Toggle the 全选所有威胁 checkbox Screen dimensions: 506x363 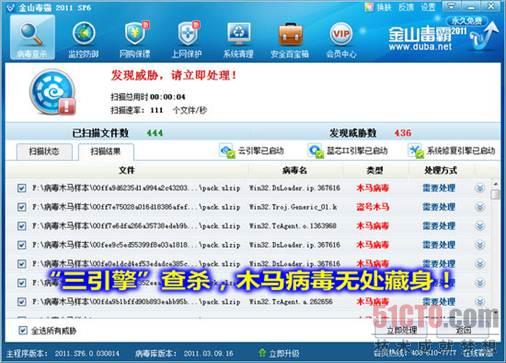pyautogui.click(x=22, y=331)
